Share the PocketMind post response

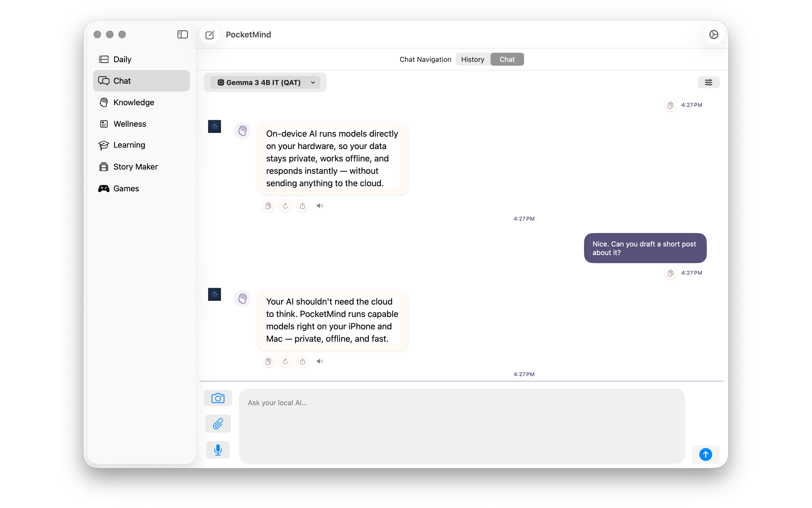coord(303,361)
